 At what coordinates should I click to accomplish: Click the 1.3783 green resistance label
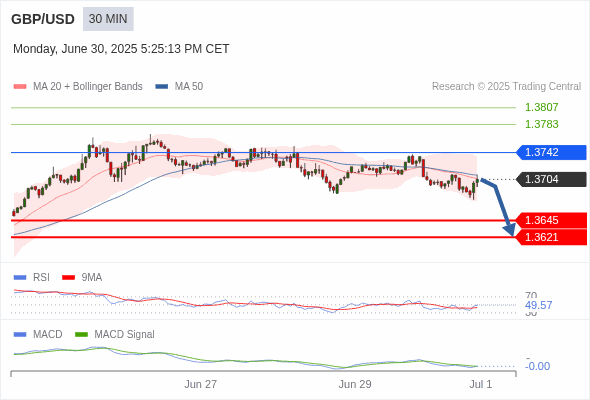[541, 124]
